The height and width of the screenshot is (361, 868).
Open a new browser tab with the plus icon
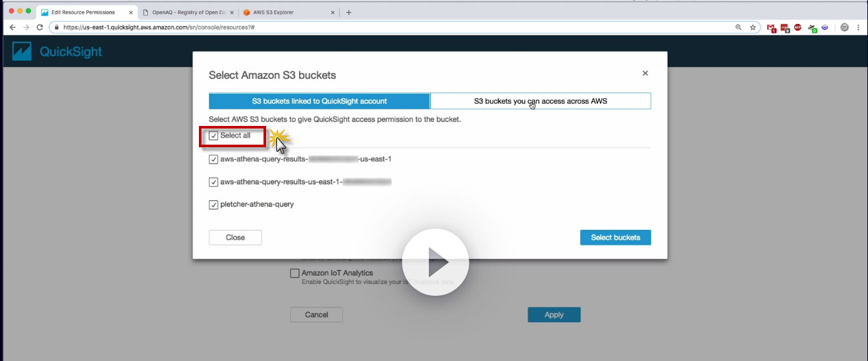click(x=349, y=12)
